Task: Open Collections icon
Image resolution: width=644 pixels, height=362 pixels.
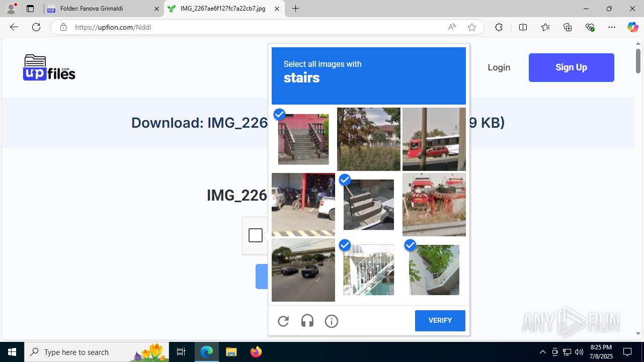Action: [568, 27]
